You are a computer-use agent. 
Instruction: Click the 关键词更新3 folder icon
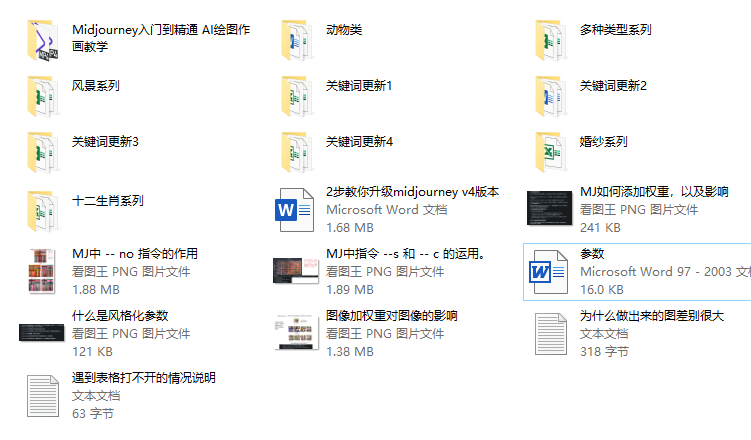43,152
